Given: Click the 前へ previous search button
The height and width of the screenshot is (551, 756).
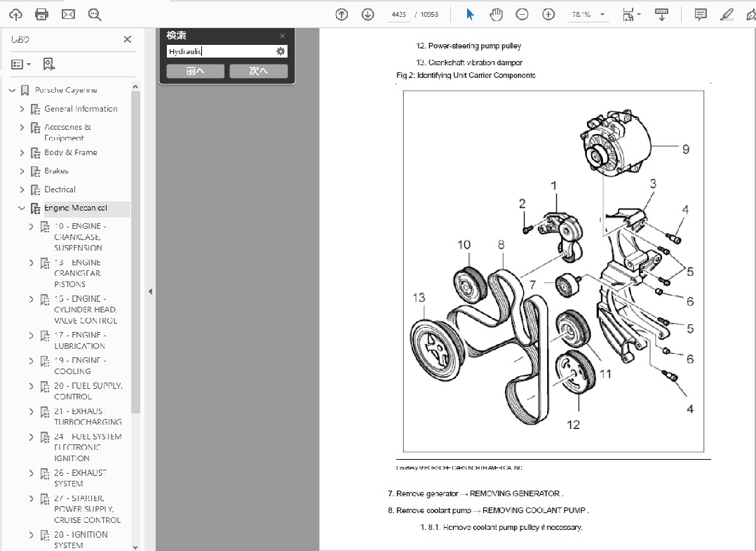Looking at the screenshot, I should coord(195,71).
